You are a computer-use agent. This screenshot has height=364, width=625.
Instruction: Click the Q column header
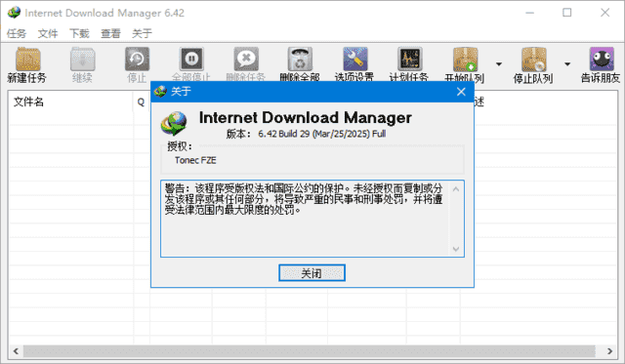coord(142,101)
